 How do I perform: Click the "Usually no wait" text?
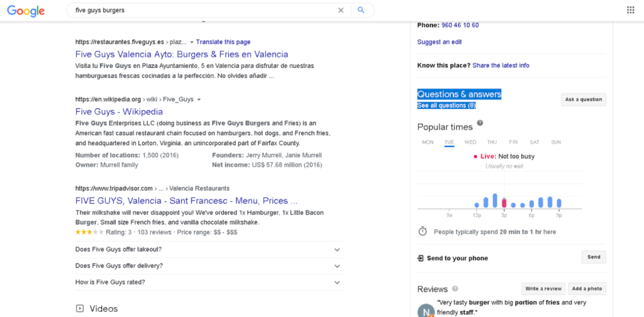point(504,166)
